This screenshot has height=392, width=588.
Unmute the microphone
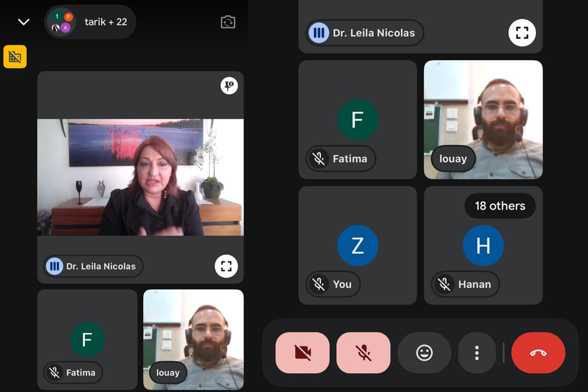(363, 353)
